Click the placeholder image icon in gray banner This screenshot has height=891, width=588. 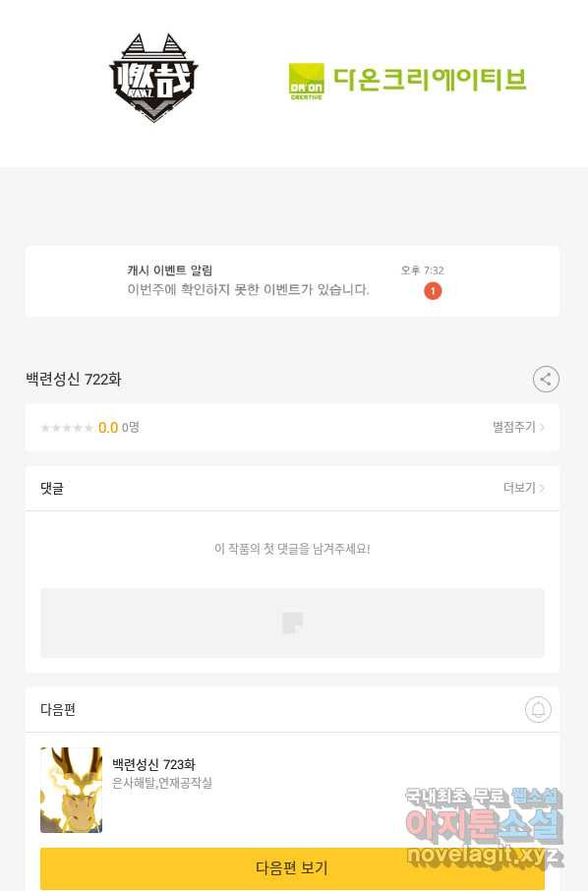(293, 623)
